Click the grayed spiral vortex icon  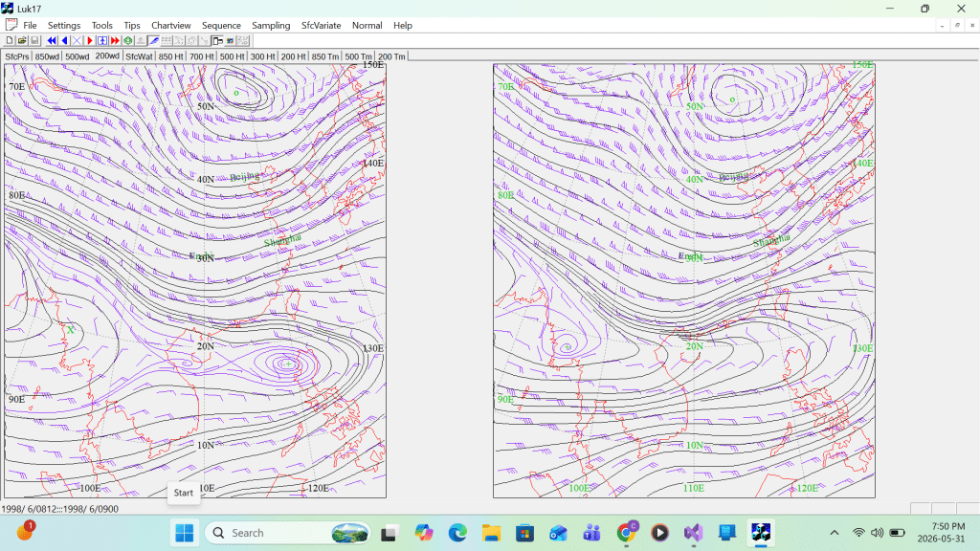[191, 40]
